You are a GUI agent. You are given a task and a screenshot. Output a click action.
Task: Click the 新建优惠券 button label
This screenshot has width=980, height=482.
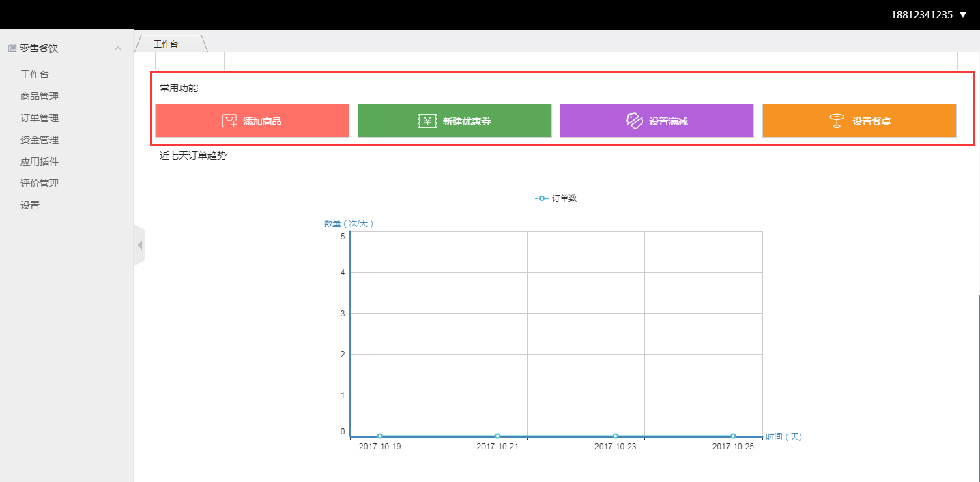tap(467, 121)
